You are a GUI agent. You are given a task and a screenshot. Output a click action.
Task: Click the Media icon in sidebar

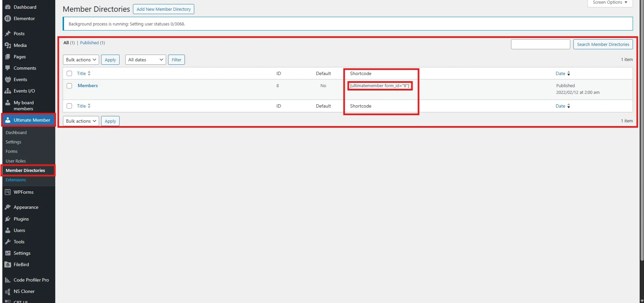[8, 45]
